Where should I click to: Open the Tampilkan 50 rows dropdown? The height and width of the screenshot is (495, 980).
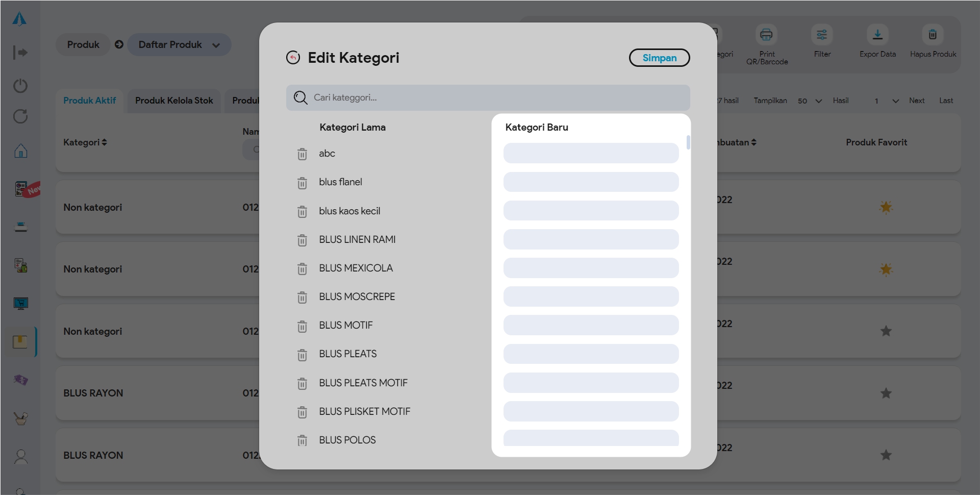coord(810,101)
